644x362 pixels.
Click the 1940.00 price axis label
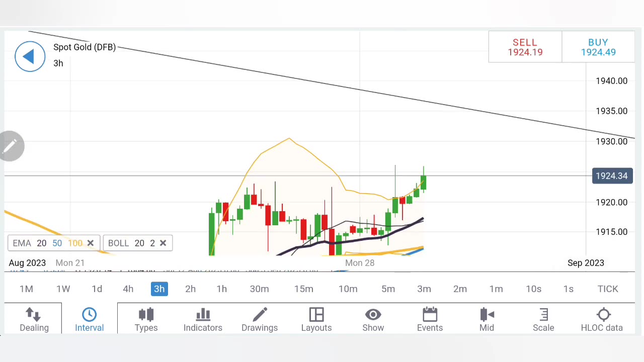pyautogui.click(x=611, y=81)
